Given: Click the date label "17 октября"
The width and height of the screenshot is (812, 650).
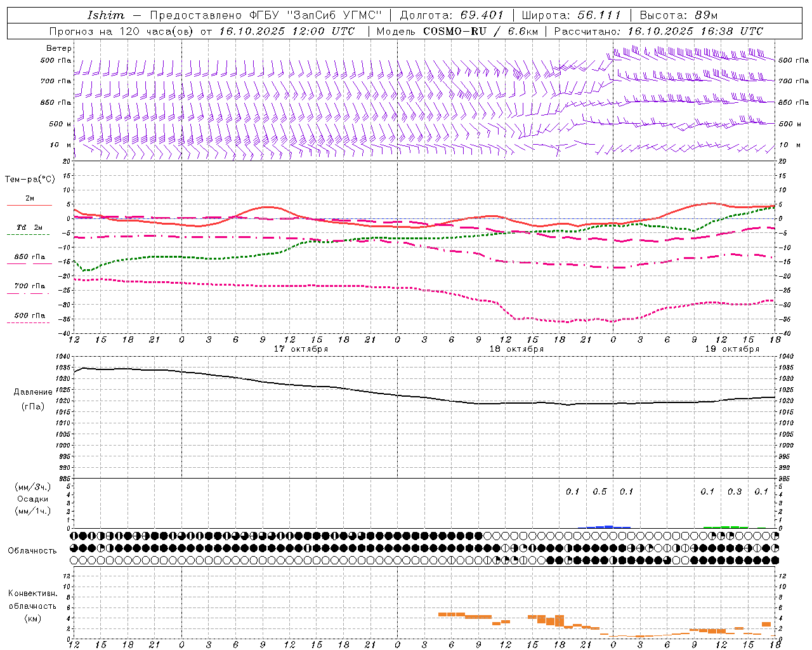Looking at the screenshot, I should 301,349.
